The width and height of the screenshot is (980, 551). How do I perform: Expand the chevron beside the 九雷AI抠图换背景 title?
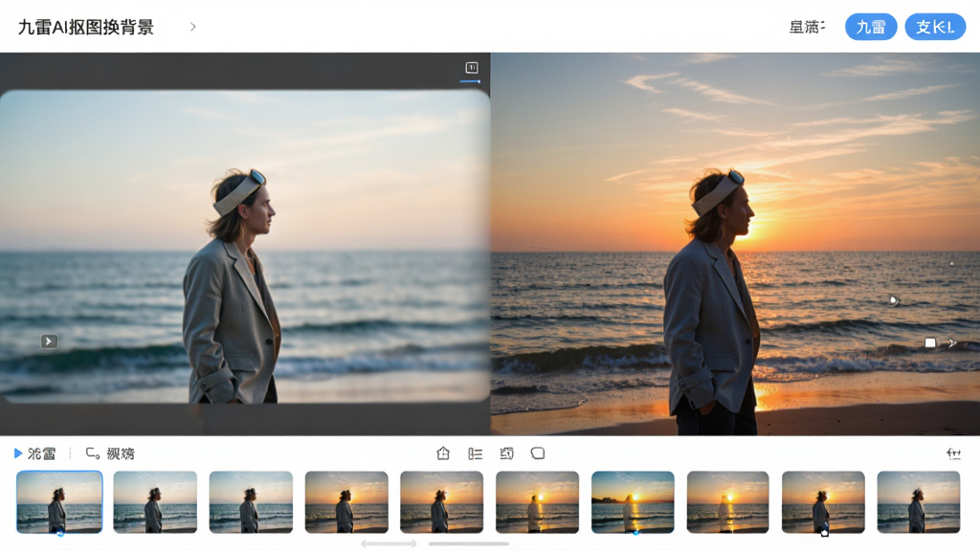coord(193,27)
